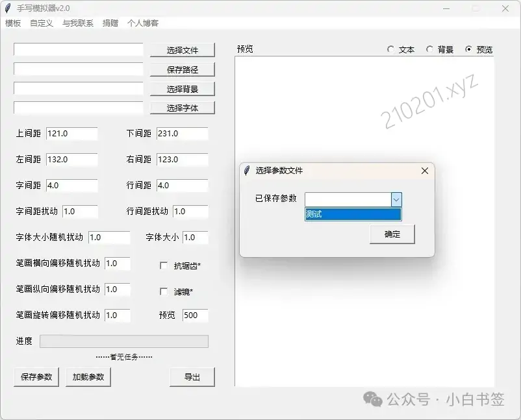Click the 进度 progress bar
This screenshot has width=521, height=420.
pyautogui.click(x=124, y=341)
